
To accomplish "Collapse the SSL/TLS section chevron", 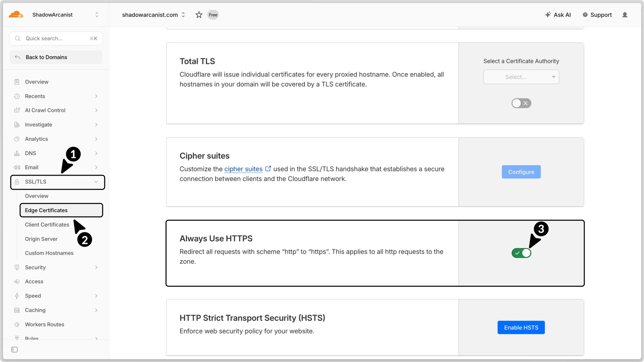I will [96, 182].
